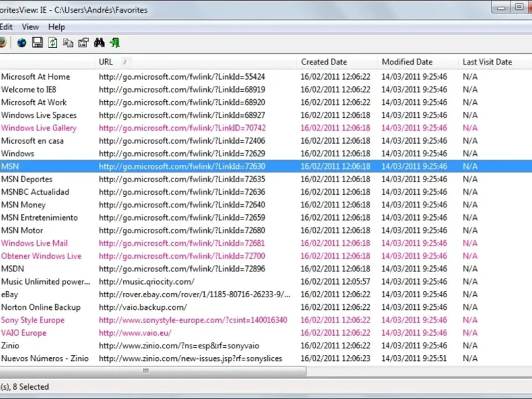Select the MSN Money entry
532x399 pixels.
(23, 205)
